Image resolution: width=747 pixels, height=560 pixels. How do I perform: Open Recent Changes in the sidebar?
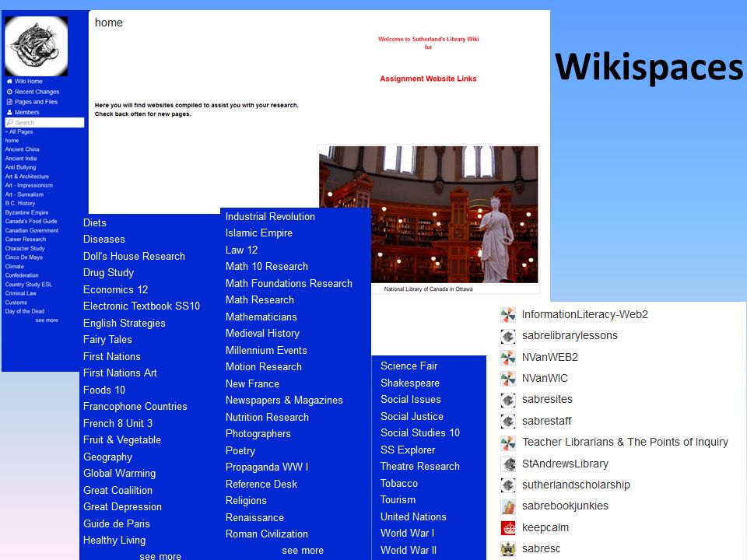(37, 92)
